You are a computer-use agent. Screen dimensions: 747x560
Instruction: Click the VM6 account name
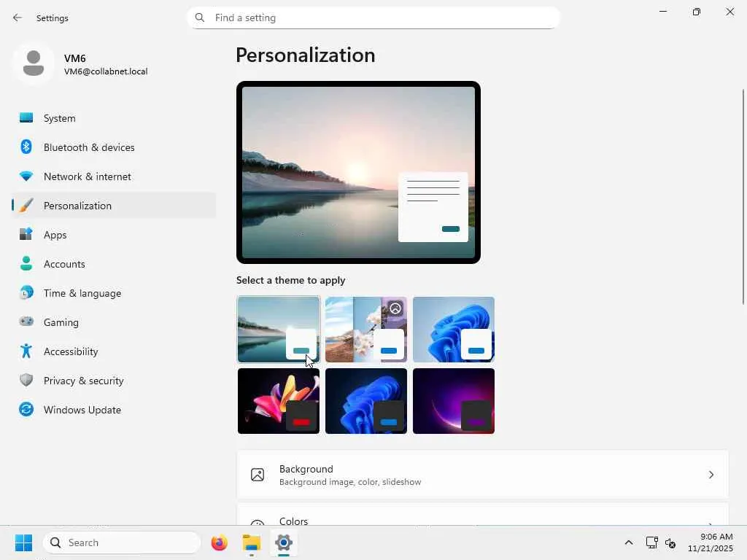(x=75, y=58)
